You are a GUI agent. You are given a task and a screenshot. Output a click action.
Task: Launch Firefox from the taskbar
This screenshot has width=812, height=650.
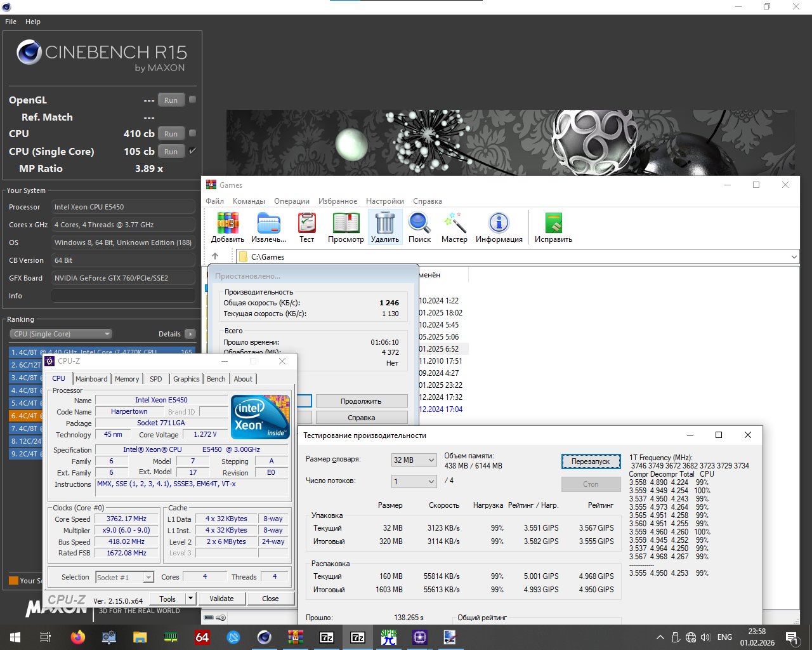pos(77,637)
